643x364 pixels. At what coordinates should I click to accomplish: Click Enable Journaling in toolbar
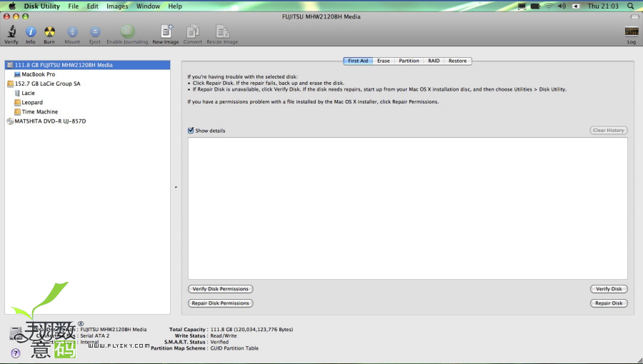click(x=128, y=31)
